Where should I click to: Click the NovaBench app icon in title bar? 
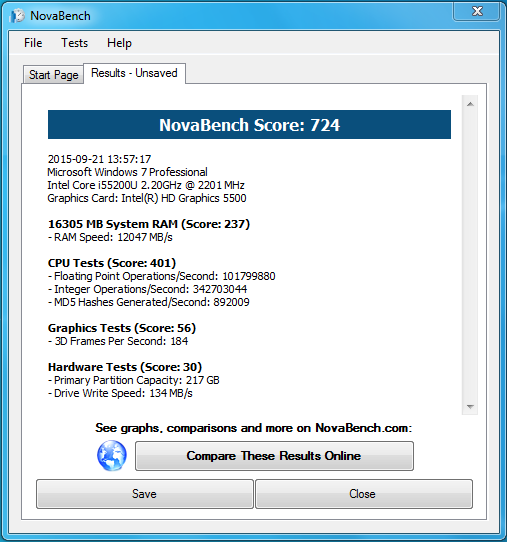(17, 16)
